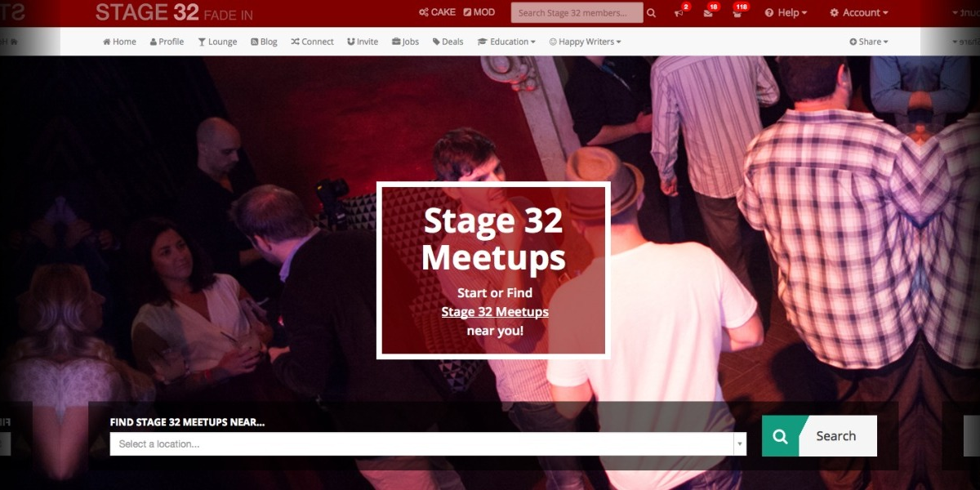Viewport: 980px width, 490px height.
Task: Click the CAKE icon link
Action: click(437, 12)
